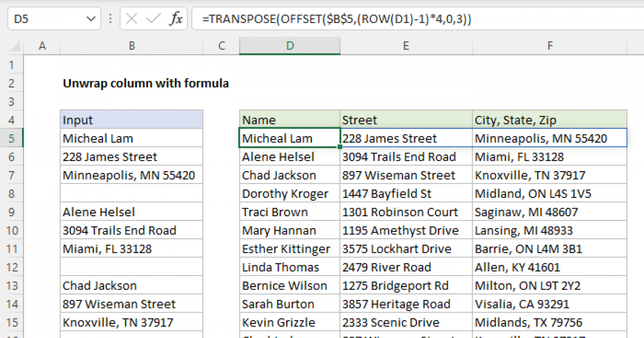Select the cell showing Miami, FL 33128 in column F
The width and height of the screenshot is (644, 338).
tap(550, 156)
